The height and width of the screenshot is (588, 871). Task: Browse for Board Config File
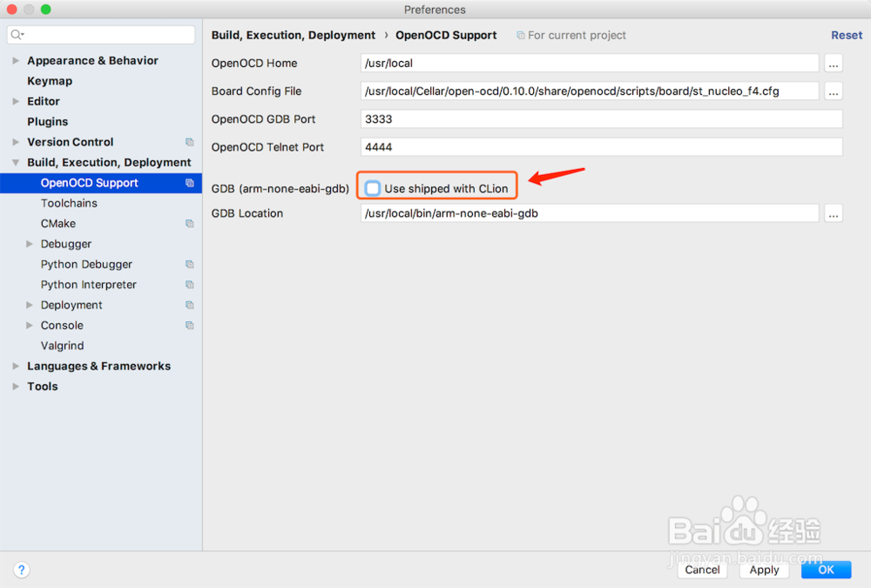pos(834,91)
